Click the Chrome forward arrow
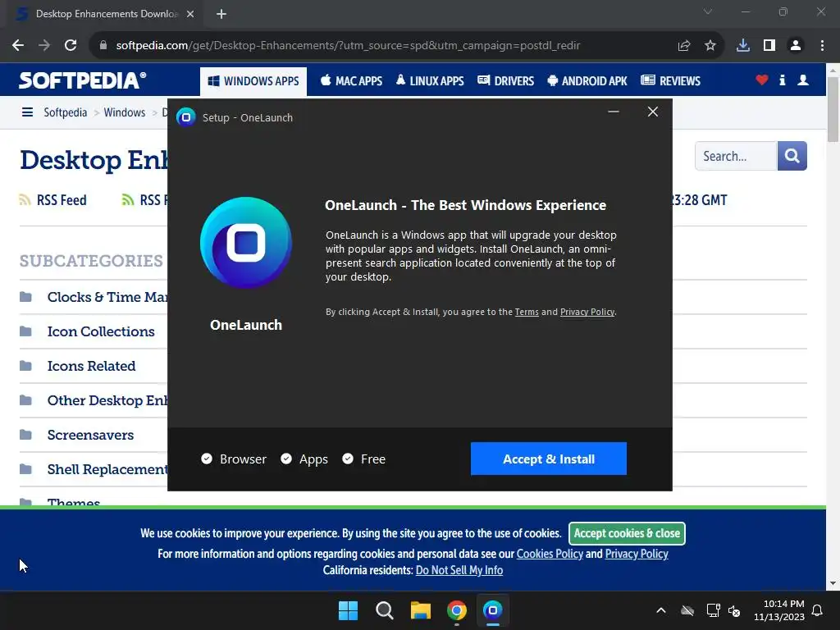The image size is (840, 630). 44,46
